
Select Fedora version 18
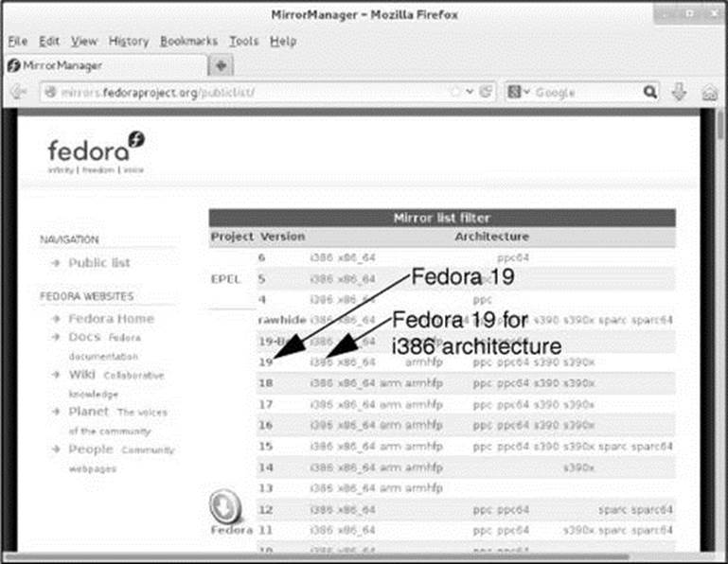pyautogui.click(x=266, y=383)
